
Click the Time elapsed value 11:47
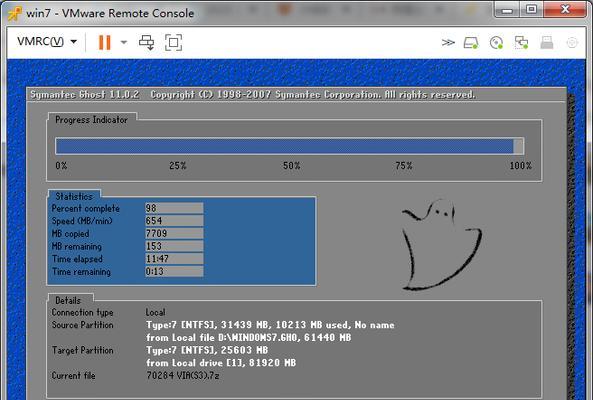click(174, 259)
